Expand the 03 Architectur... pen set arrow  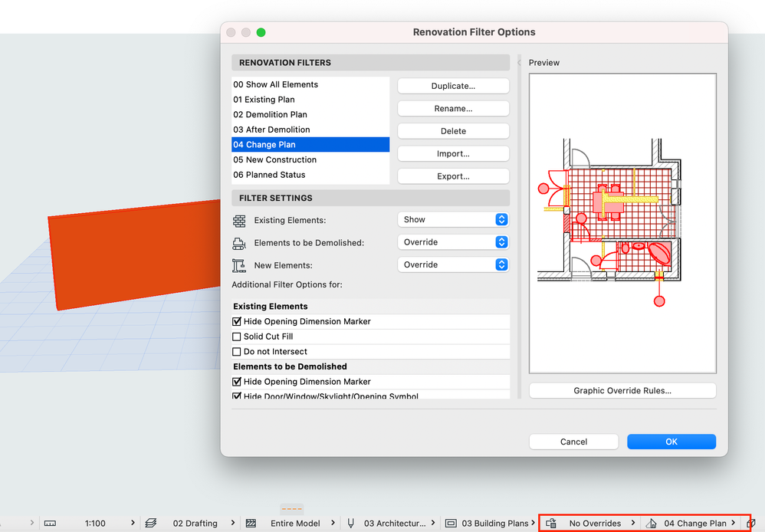(x=433, y=523)
